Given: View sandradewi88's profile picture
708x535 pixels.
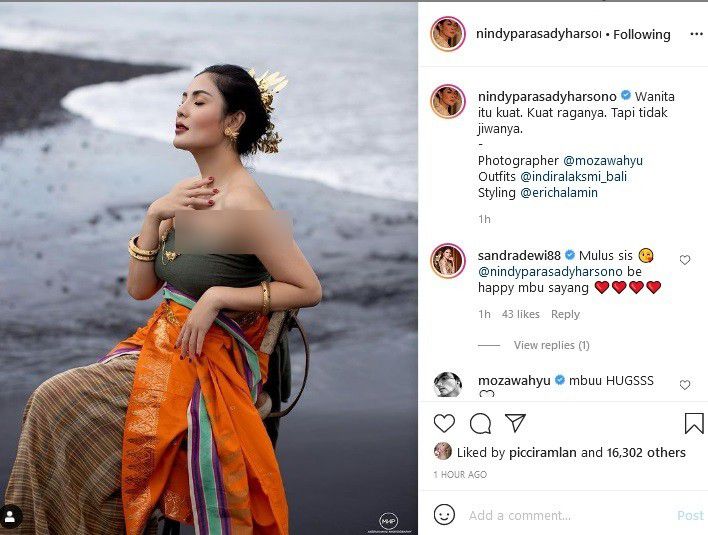Looking at the screenshot, I should (447, 261).
